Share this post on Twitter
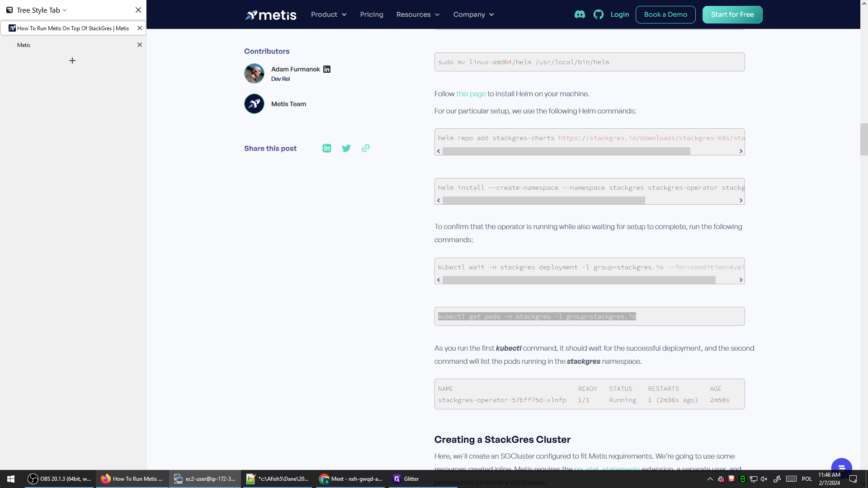 point(346,148)
